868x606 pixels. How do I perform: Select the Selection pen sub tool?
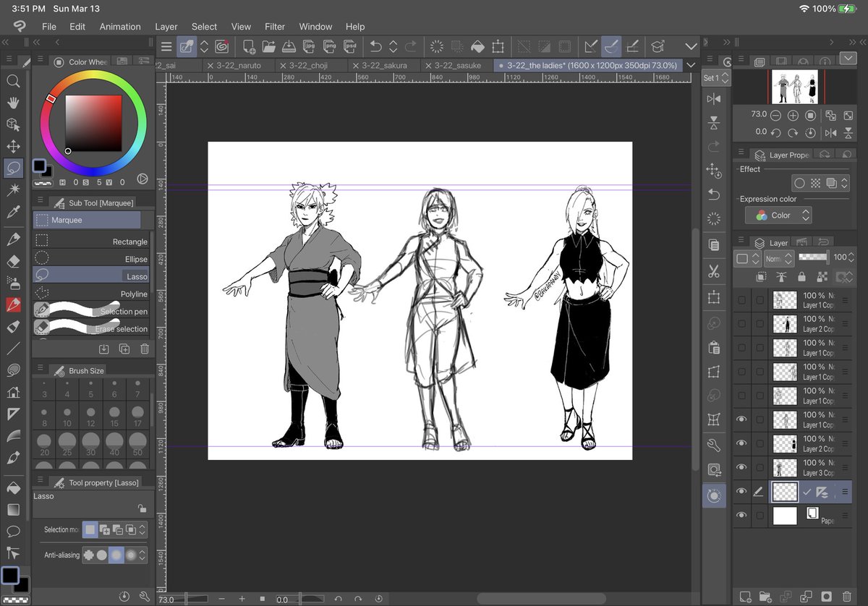pyautogui.click(x=91, y=311)
